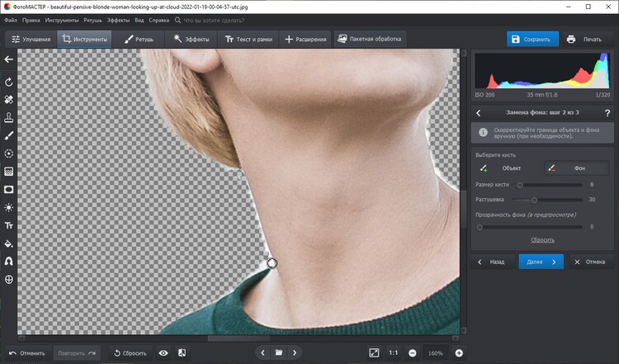Click the before/after compare icon
Image resolution: width=619 pixels, height=364 pixels.
(182, 352)
